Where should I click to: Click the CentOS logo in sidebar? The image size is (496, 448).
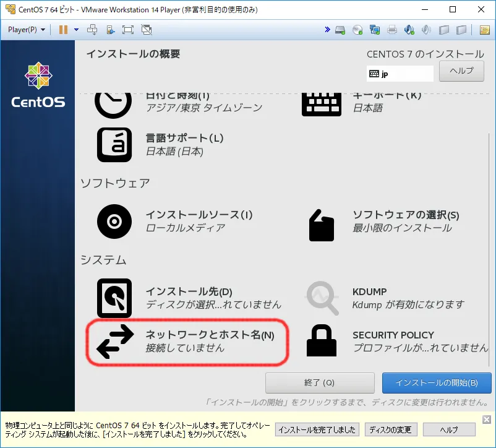click(x=38, y=85)
